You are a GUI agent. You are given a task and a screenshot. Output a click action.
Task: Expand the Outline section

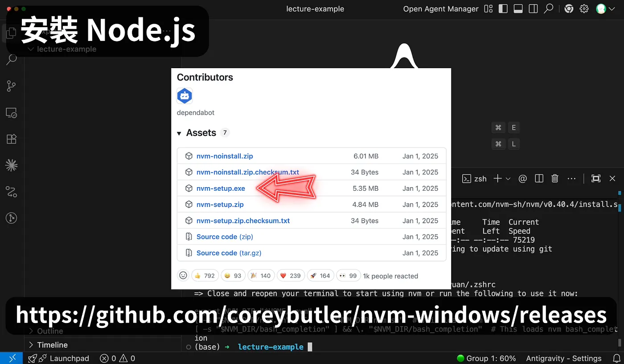pyautogui.click(x=31, y=331)
